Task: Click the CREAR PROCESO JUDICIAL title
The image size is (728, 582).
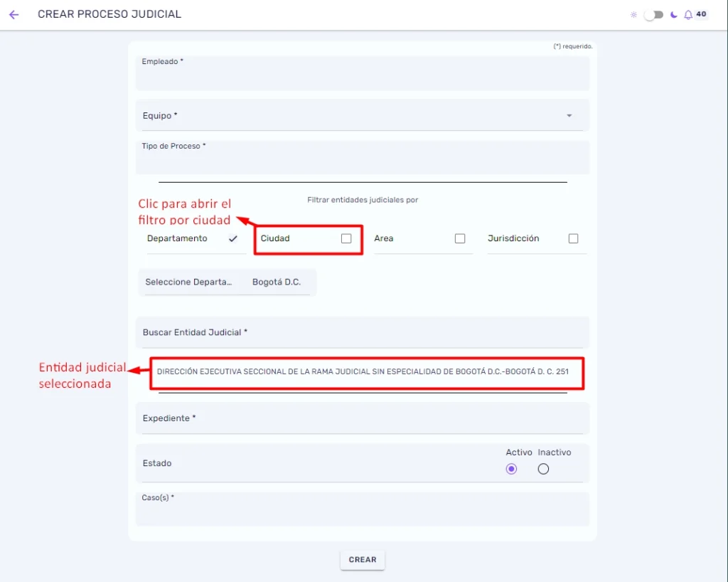Action: 109,14
